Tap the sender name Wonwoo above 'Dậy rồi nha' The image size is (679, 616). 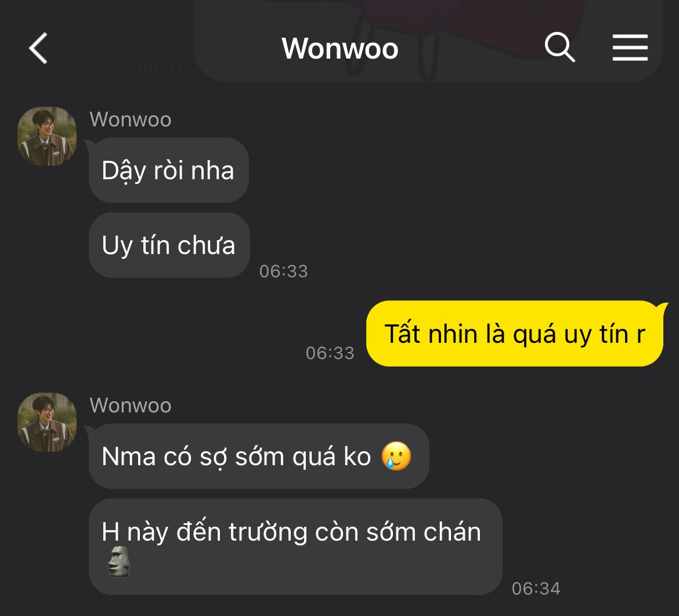pyautogui.click(x=131, y=119)
